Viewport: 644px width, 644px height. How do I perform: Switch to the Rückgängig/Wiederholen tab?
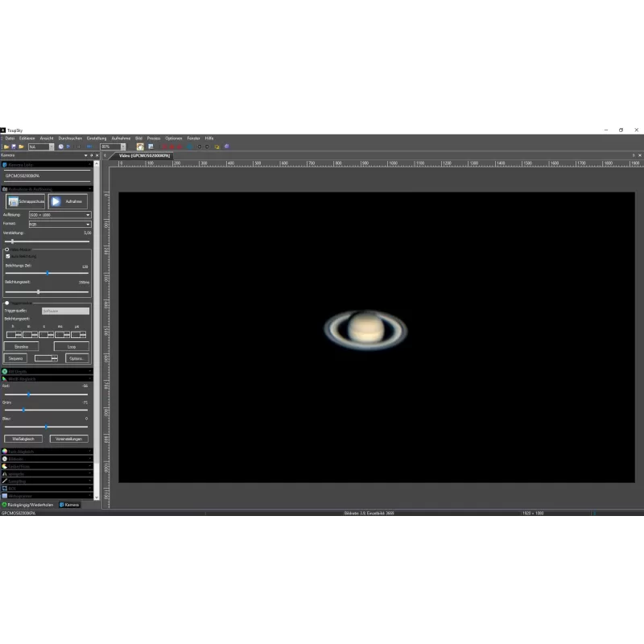[30, 504]
